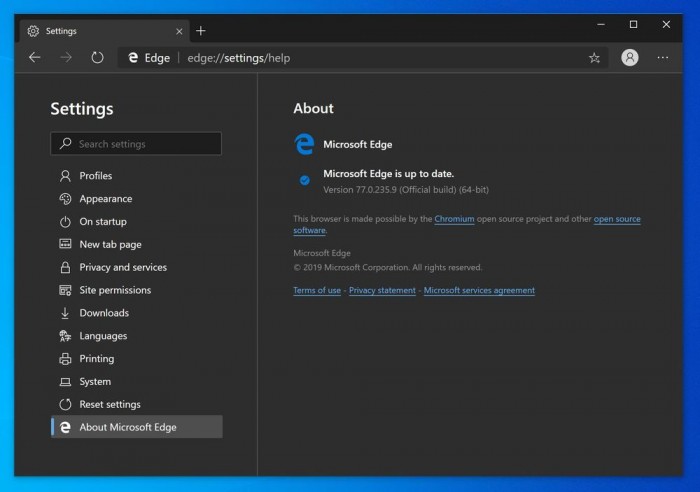Open the user profile avatar icon

point(629,58)
